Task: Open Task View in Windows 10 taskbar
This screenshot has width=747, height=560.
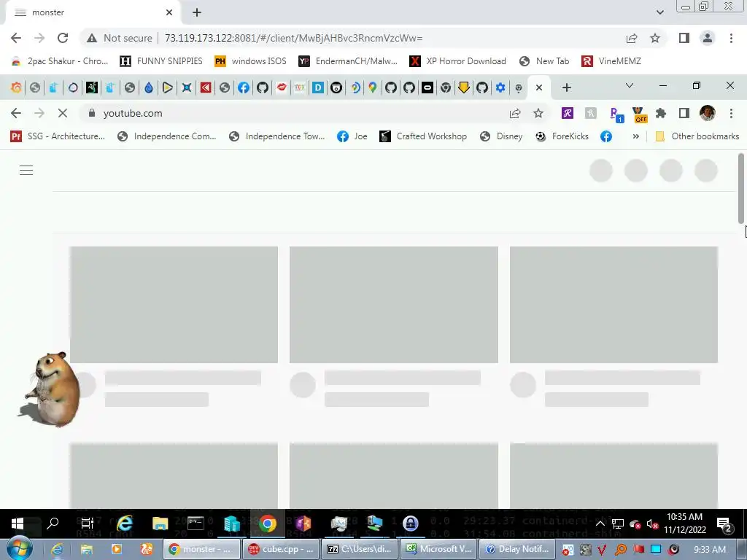Action: (88, 524)
